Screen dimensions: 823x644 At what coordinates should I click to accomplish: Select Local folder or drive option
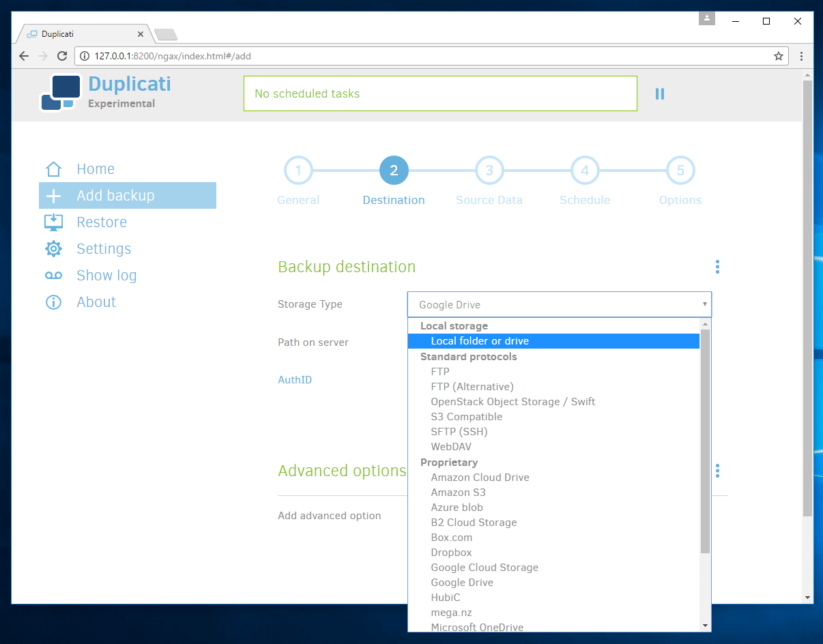pyautogui.click(x=480, y=341)
